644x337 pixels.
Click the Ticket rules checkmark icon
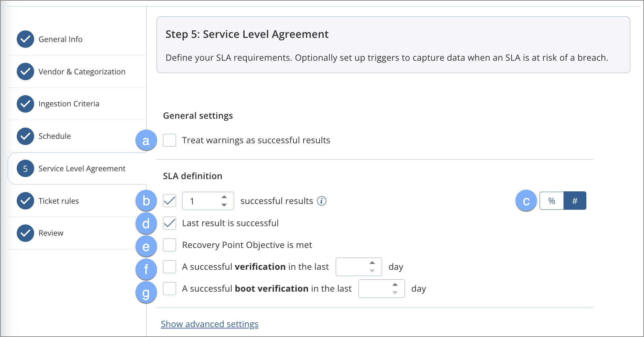pos(25,201)
